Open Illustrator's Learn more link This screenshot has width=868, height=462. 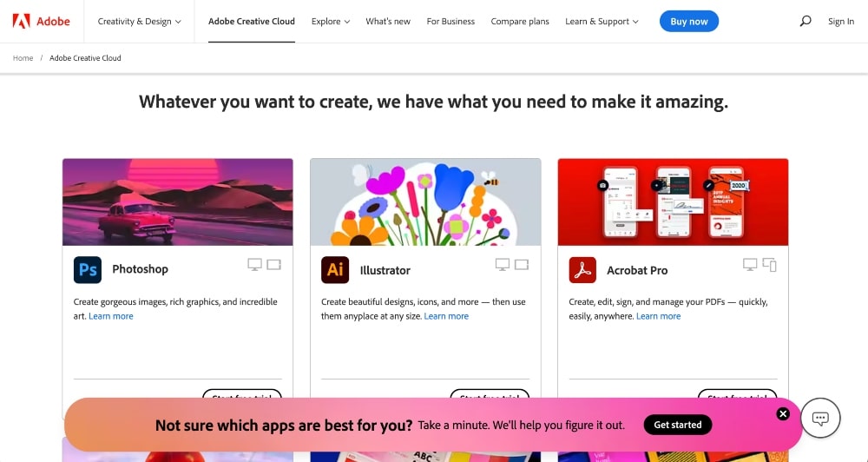(446, 316)
